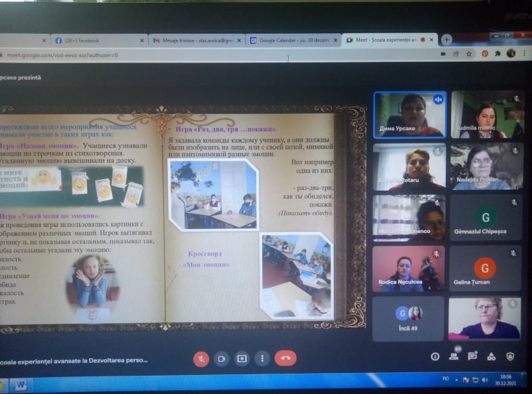The image size is (532, 394).
Task: Open the in-call chat panel
Action: [x=474, y=356]
